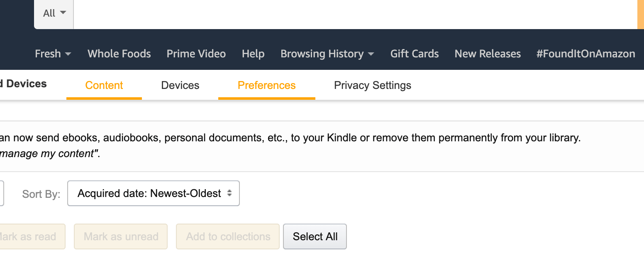Click the Add to collections button
Viewport: 644px width, 266px height.
coord(228,236)
